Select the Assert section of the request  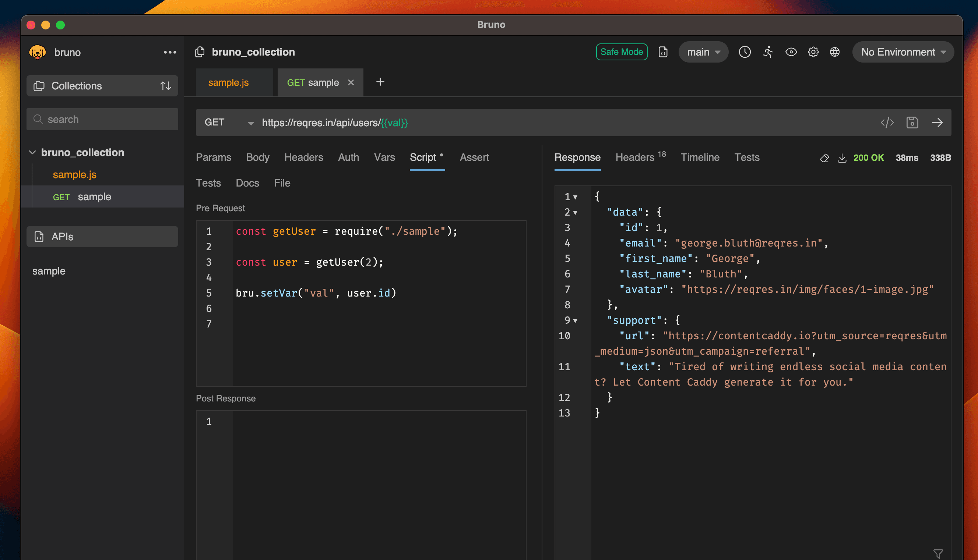tap(474, 157)
